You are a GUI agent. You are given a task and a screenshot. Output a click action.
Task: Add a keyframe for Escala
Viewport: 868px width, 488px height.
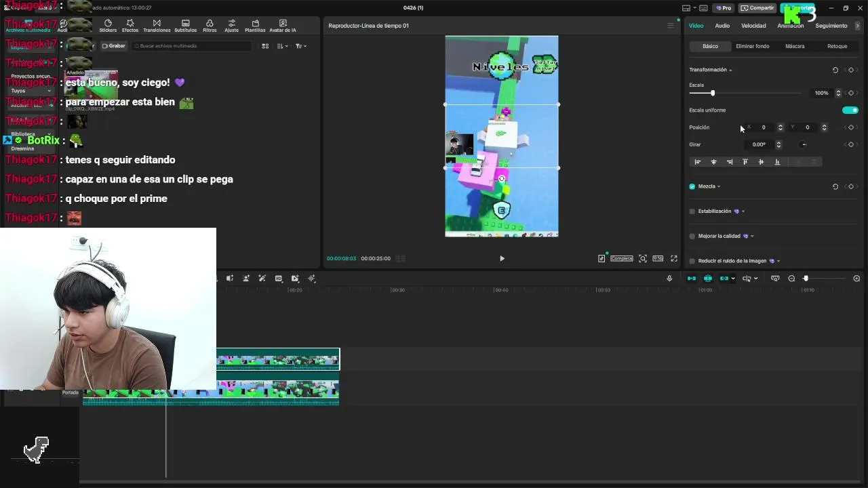(851, 93)
